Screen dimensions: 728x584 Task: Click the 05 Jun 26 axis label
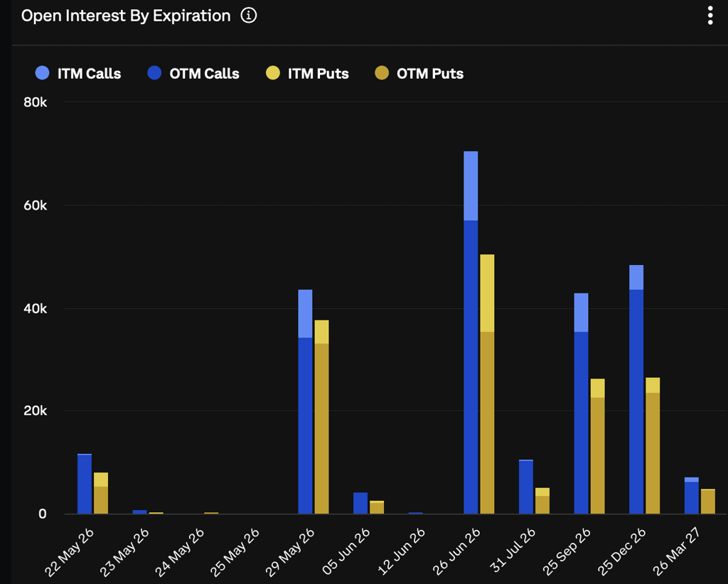pyautogui.click(x=346, y=551)
